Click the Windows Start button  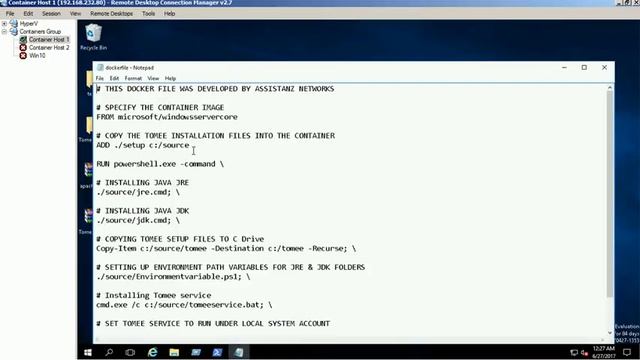(x=88, y=352)
